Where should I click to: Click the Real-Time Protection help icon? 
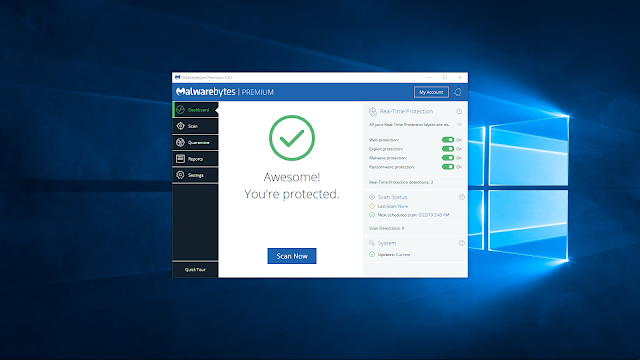pyautogui.click(x=459, y=111)
